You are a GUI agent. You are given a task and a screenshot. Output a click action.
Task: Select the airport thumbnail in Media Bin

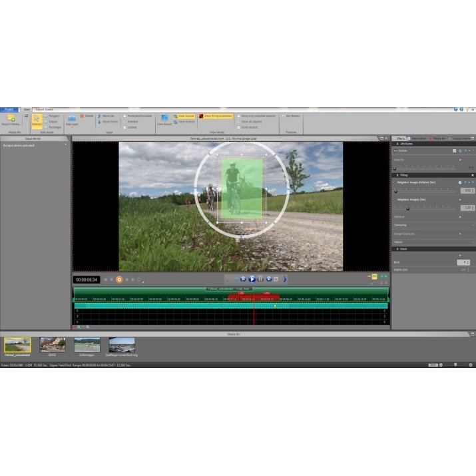pos(122,345)
